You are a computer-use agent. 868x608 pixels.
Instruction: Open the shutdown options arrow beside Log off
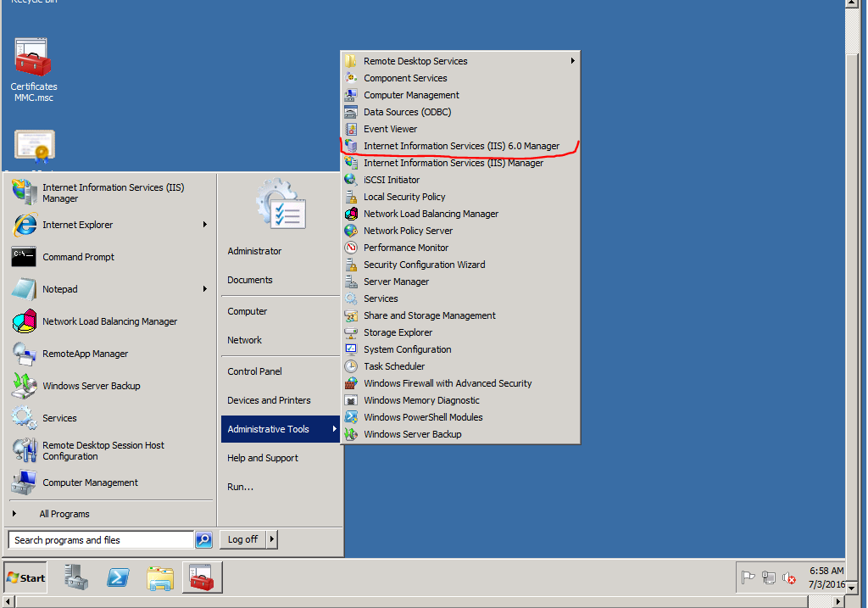272,539
